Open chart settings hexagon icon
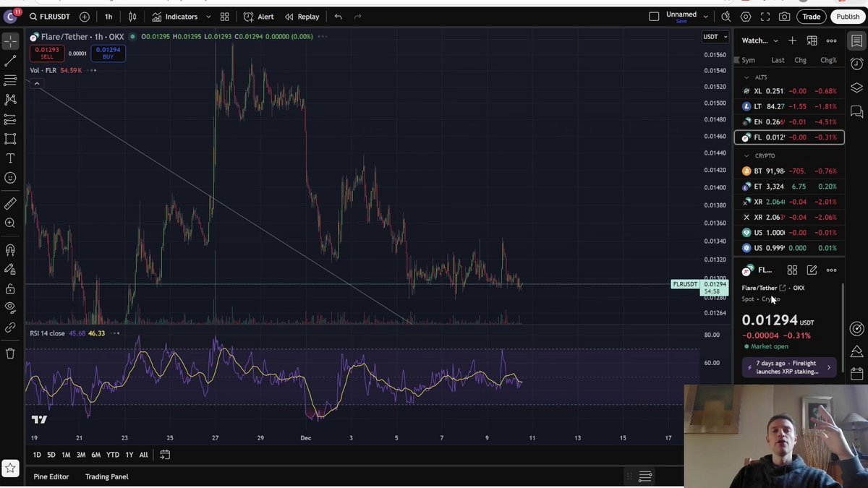Viewport: 868px width, 488px height. pos(746,17)
